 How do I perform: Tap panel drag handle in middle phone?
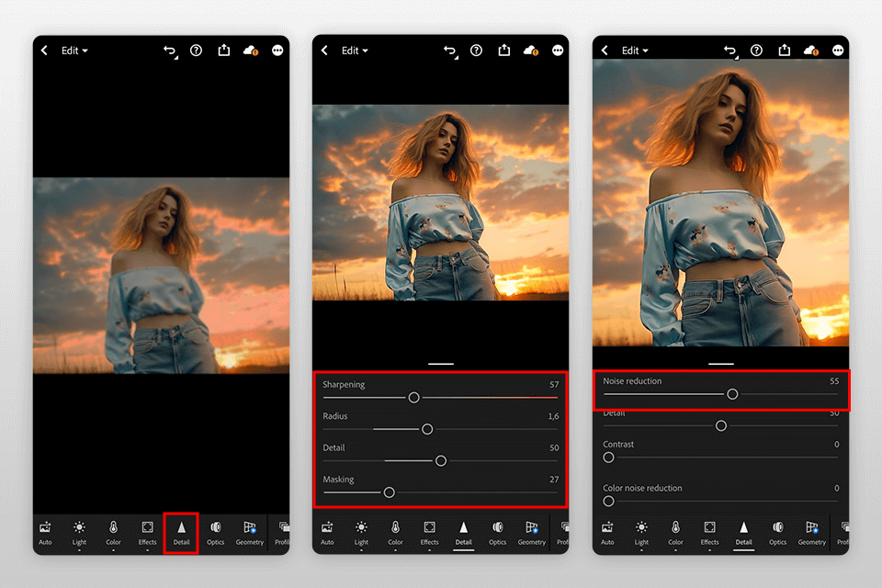tap(440, 364)
